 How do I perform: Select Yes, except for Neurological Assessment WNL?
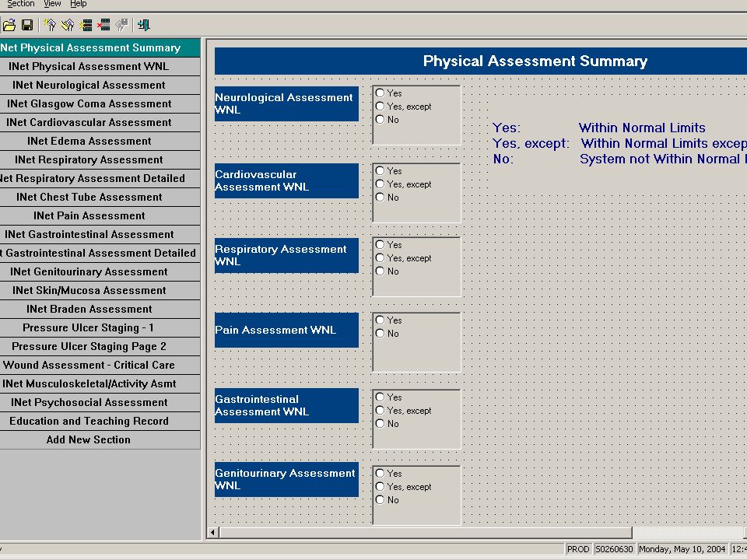(x=380, y=107)
